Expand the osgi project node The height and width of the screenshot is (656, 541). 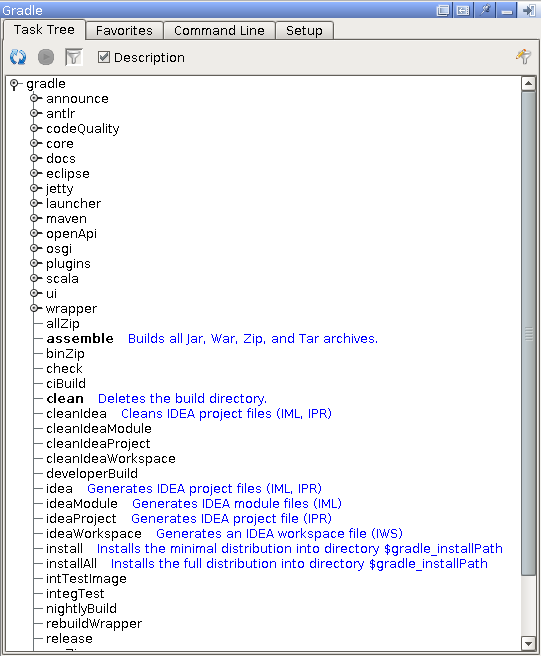(34, 249)
